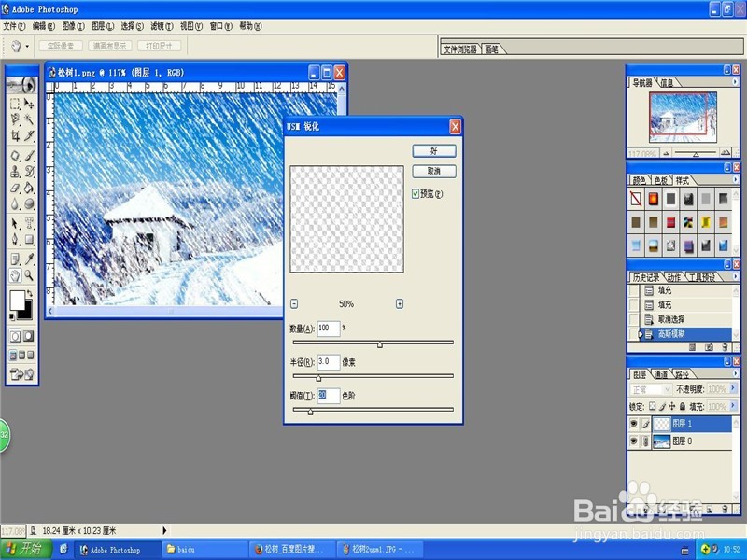Open the 图层 menu in menu bar
The width and height of the screenshot is (747, 560).
point(103,26)
